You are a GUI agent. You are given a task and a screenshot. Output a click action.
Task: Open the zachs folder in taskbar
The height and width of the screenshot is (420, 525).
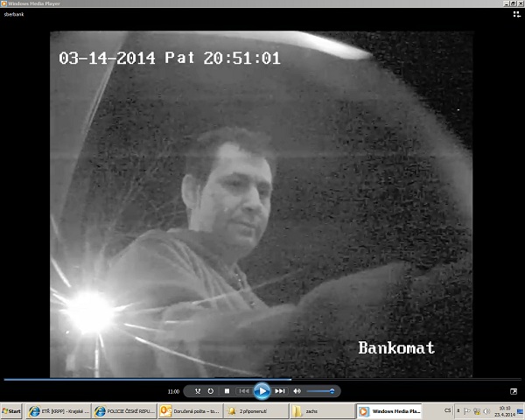[319, 411]
